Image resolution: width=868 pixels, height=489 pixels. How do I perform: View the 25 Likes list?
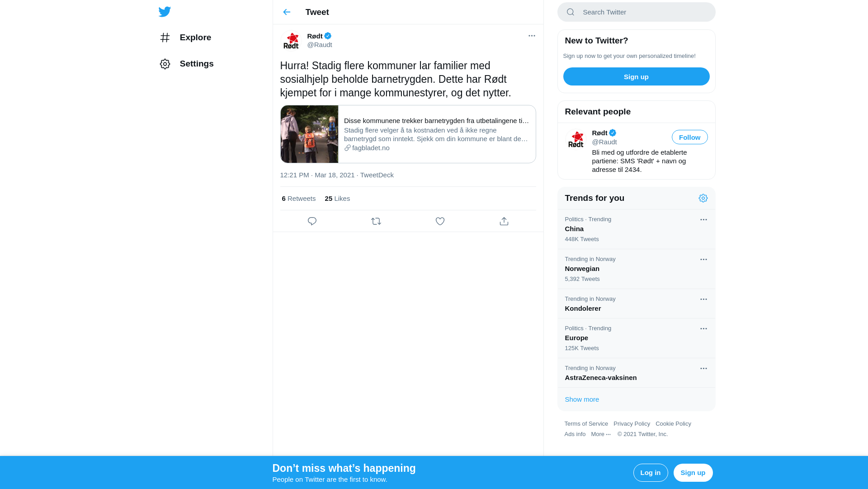(x=337, y=199)
